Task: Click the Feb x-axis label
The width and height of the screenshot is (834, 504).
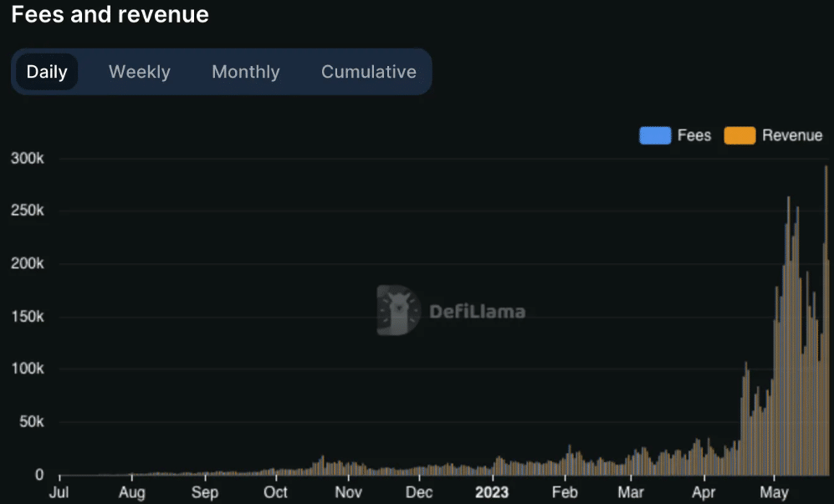Action: (565, 492)
